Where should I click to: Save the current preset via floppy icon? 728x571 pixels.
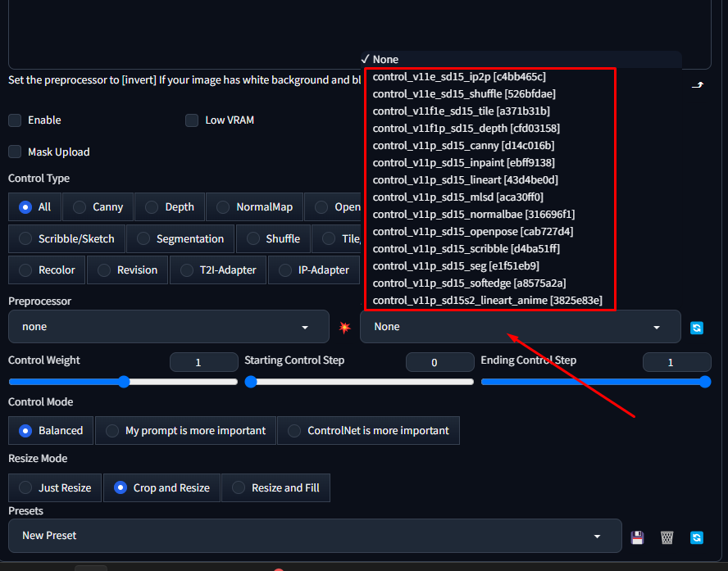(637, 537)
